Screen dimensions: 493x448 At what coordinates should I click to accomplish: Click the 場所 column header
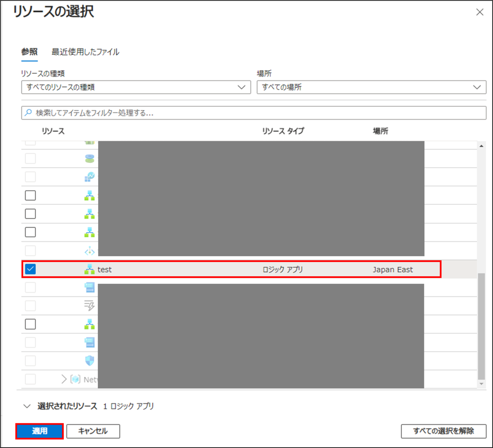(380, 131)
